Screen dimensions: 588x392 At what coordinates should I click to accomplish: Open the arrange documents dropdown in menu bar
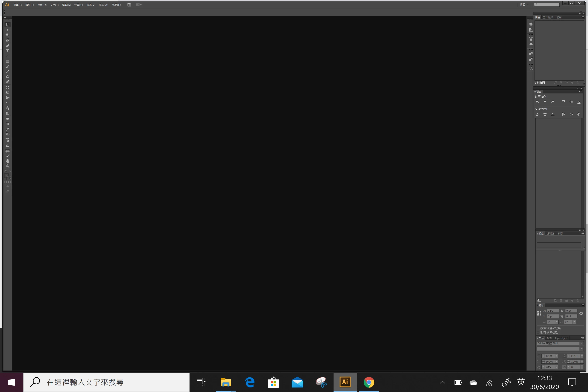click(x=138, y=5)
